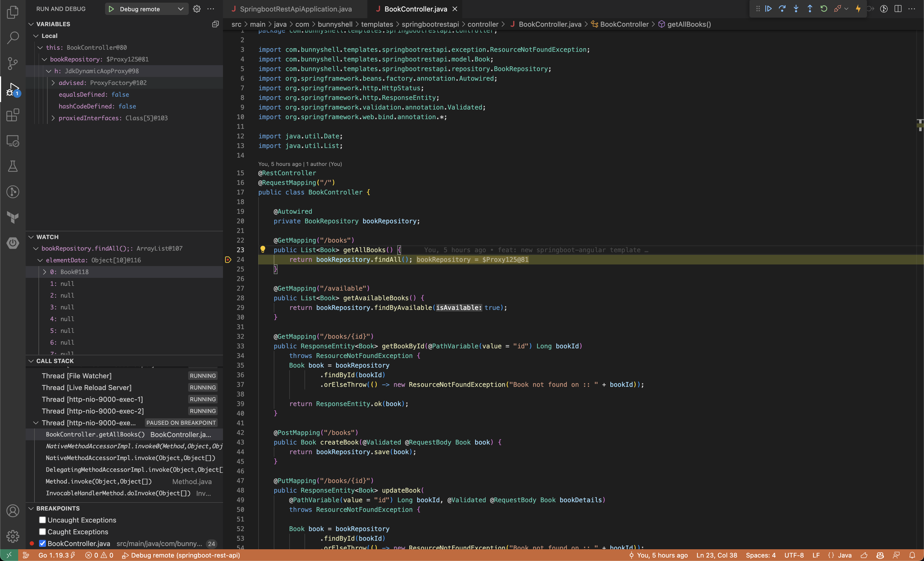Open the Run and Debug view
This screenshot has height=561, width=924.
pyautogui.click(x=13, y=89)
